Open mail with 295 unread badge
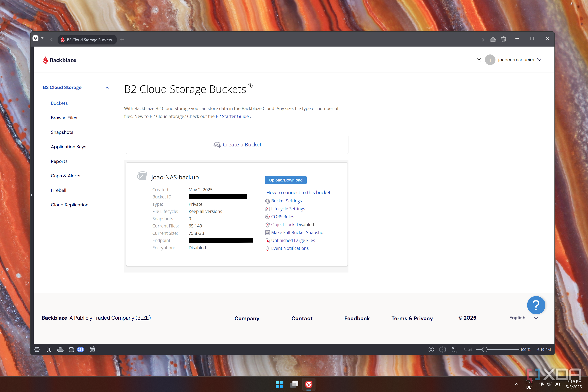 (x=76, y=349)
